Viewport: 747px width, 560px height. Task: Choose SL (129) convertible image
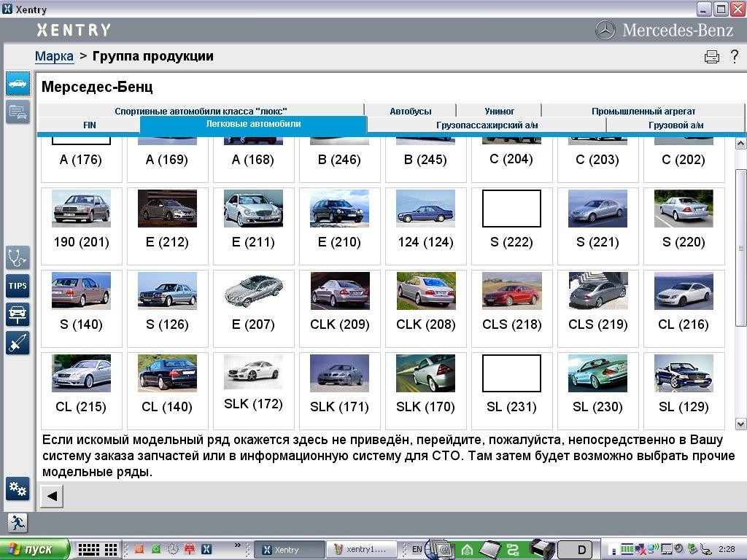click(x=684, y=373)
